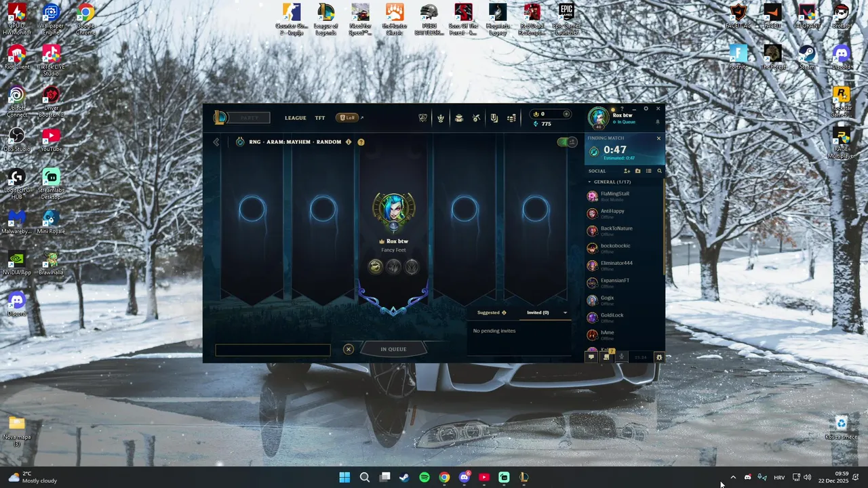Screen dimensions: 868x488
Task: Select friend AntiHappy
Action: [625, 213]
